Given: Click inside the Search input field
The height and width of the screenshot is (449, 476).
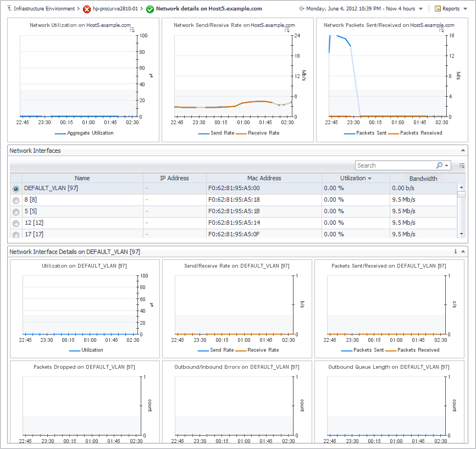Looking at the screenshot, I should click(x=395, y=165).
